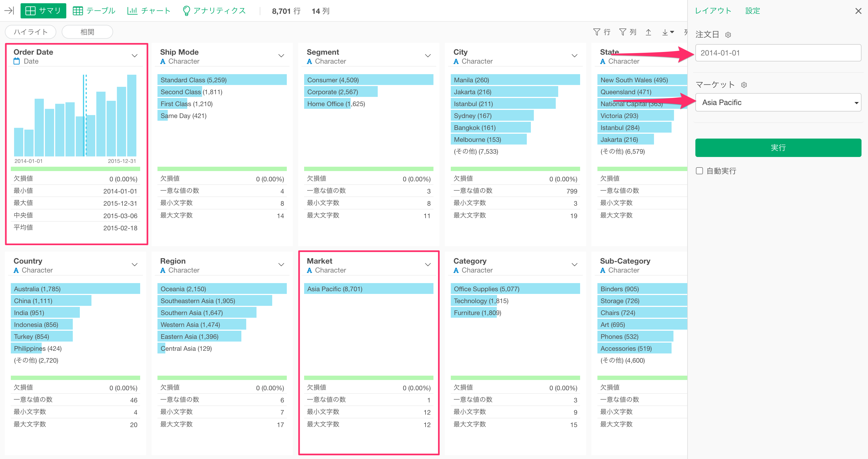Screen dimensions: 868x459
Task: Expand the Category column menu
Action: [x=574, y=265]
